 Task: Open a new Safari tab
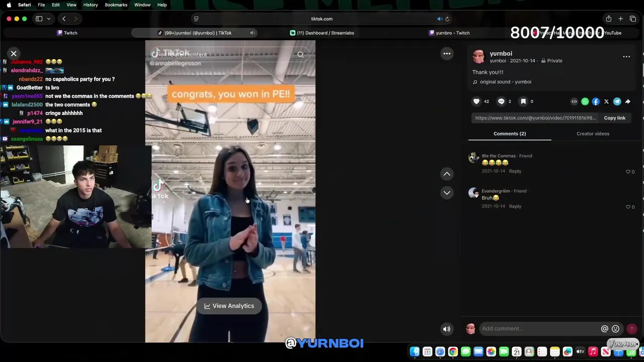620,19
